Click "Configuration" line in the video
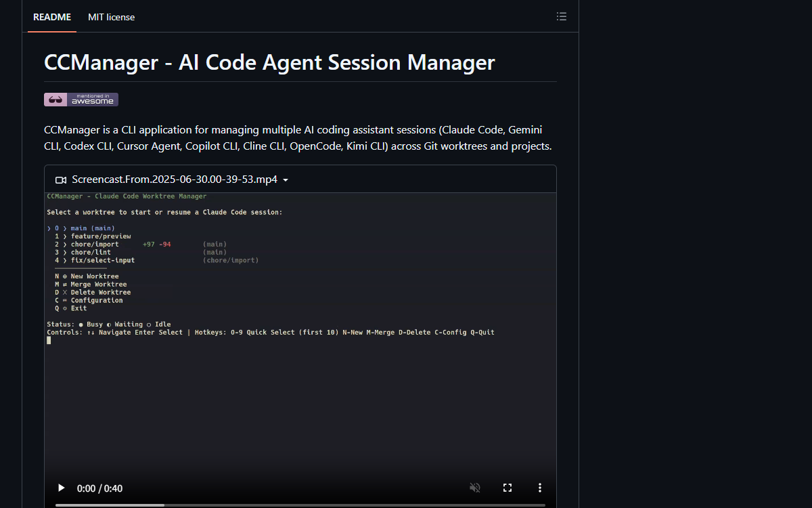 point(89,300)
